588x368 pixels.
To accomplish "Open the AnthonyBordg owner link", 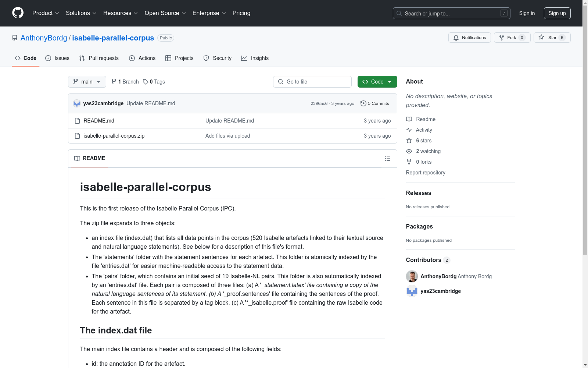I will click(x=44, y=38).
